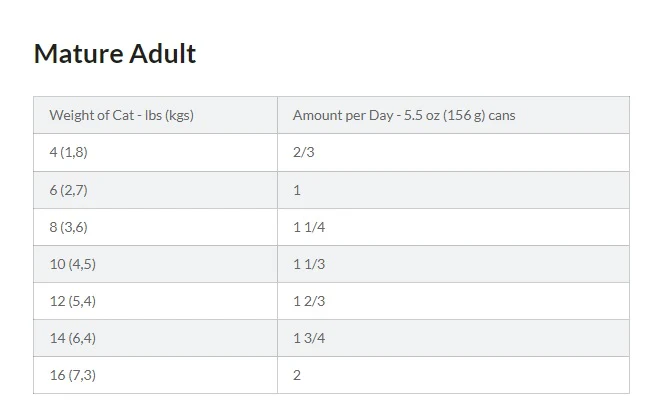Screen dimensions: 654x414
Task: Click the 2 cans amount cell
Action: coord(453,375)
